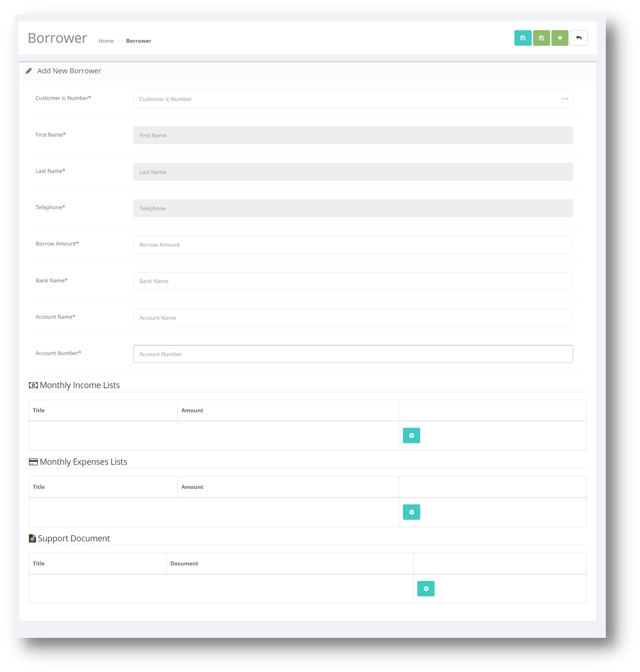The width and height of the screenshot is (640, 672).
Task: Click Document header in Support Document table
Action: click(184, 563)
